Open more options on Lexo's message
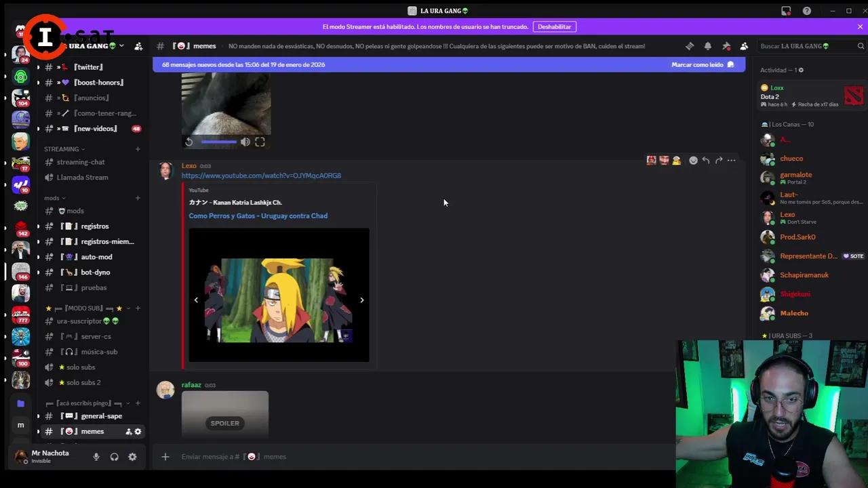Image resolution: width=868 pixels, height=488 pixels. click(x=732, y=161)
